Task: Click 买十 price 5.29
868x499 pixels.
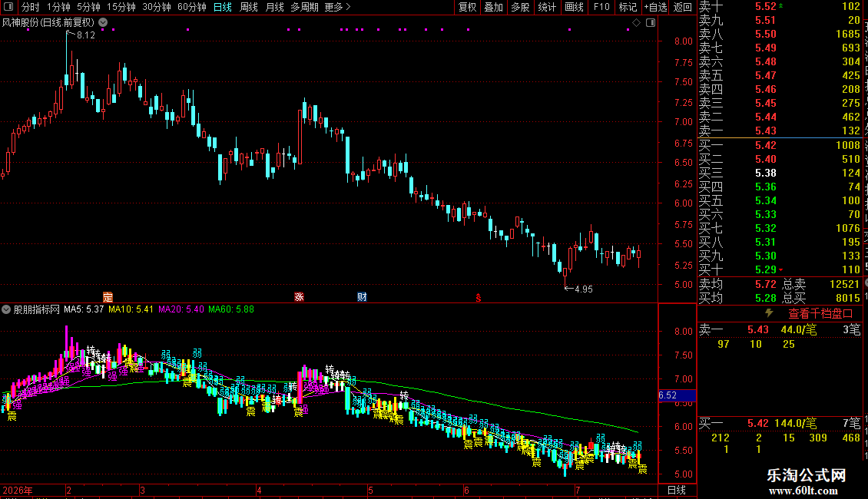Action: coord(766,269)
